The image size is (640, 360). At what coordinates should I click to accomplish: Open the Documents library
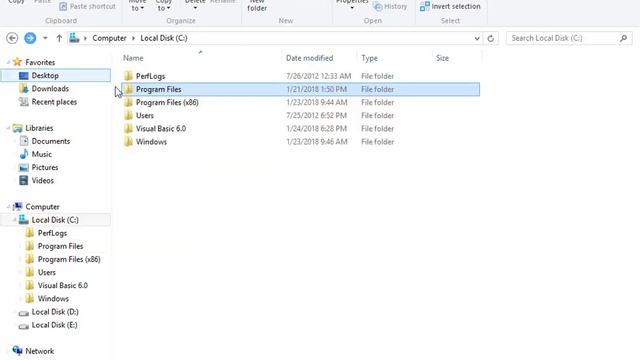51,141
